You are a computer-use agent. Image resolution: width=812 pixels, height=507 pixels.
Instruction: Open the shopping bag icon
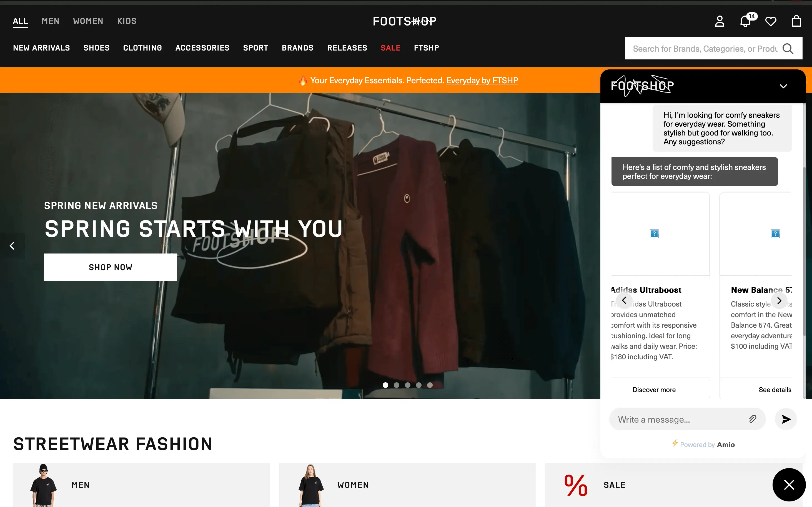click(x=796, y=21)
